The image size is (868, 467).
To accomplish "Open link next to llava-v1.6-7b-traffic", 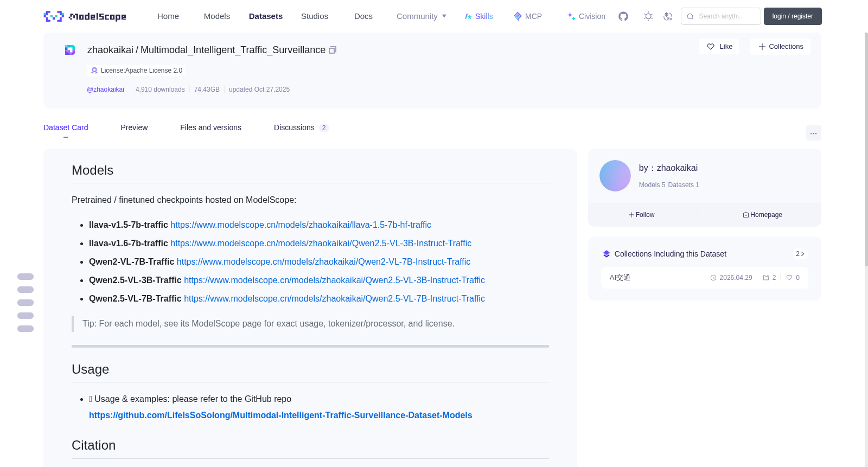I will [321, 243].
